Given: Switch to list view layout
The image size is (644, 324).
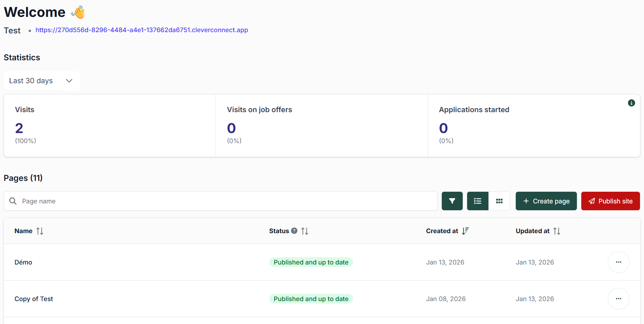Looking at the screenshot, I should [x=478, y=201].
